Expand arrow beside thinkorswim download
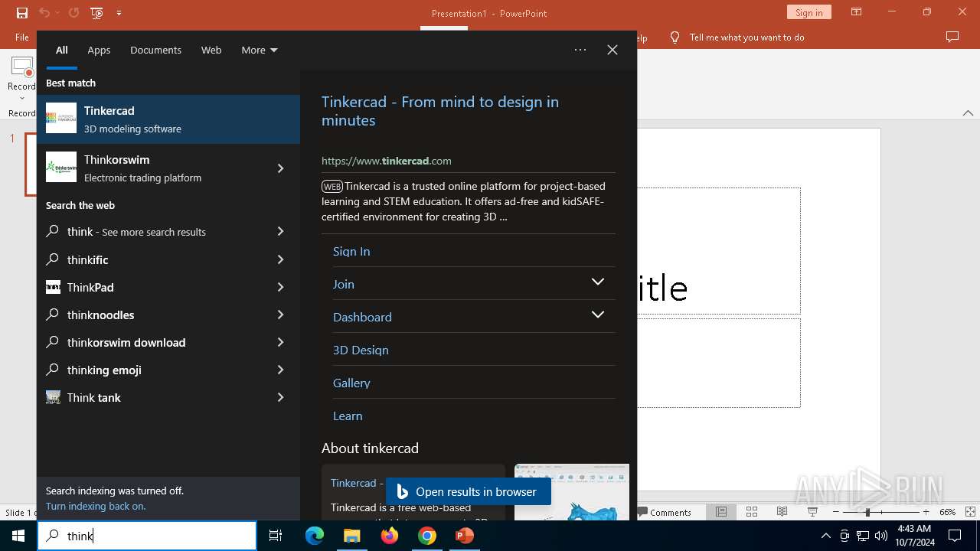This screenshot has width=980, height=551. pos(280,342)
